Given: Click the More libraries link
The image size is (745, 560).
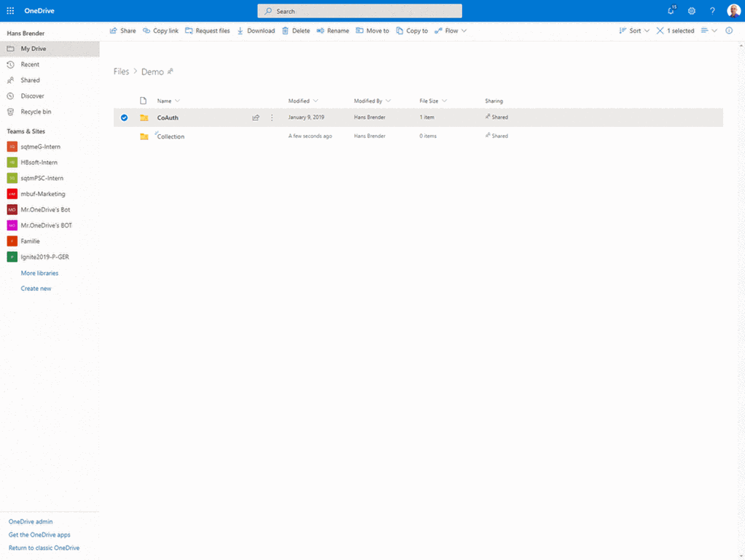Looking at the screenshot, I should click(39, 273).
